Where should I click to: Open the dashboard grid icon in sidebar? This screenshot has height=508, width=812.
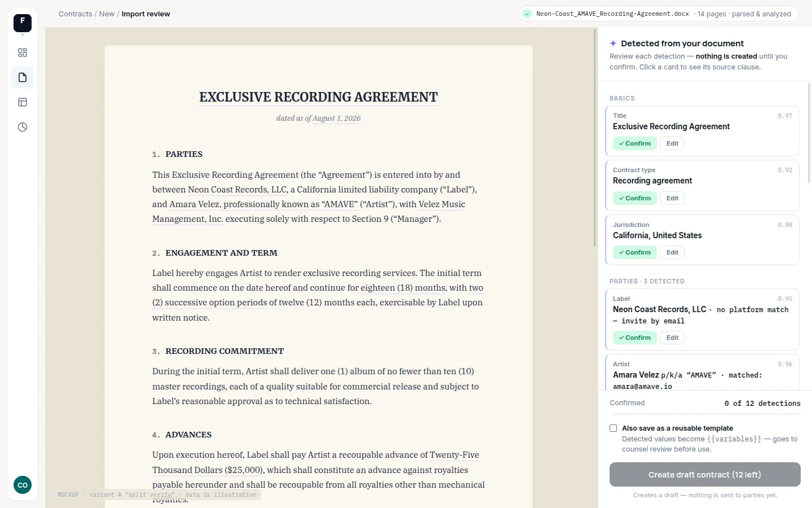point(23,52)
